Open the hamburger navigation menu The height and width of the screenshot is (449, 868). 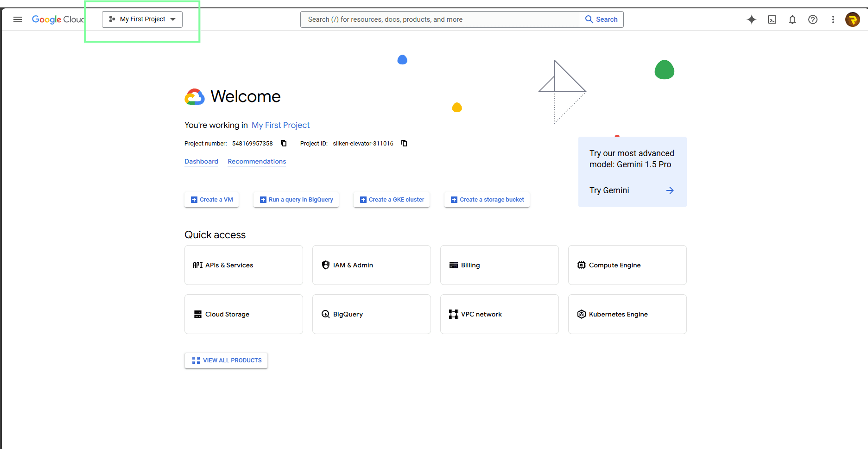(18, 19)
